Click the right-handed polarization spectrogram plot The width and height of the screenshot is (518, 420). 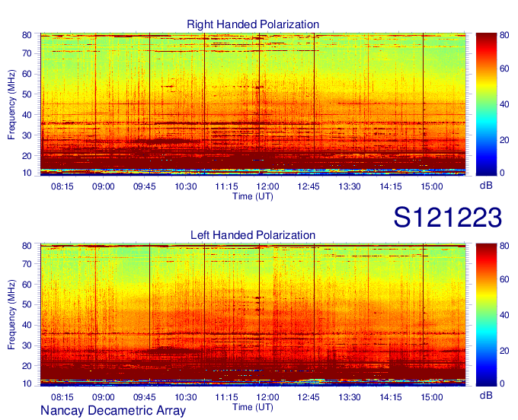[253, 104]
